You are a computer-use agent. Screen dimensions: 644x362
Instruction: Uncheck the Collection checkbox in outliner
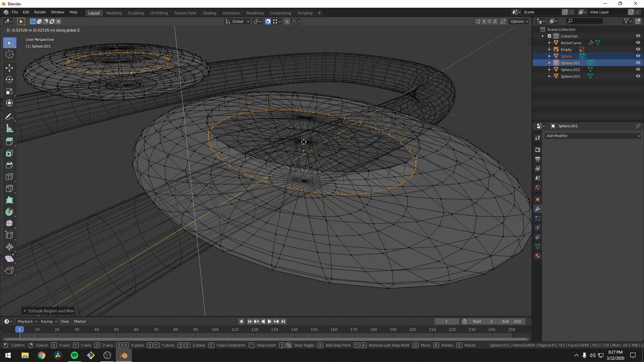point(549,36)
